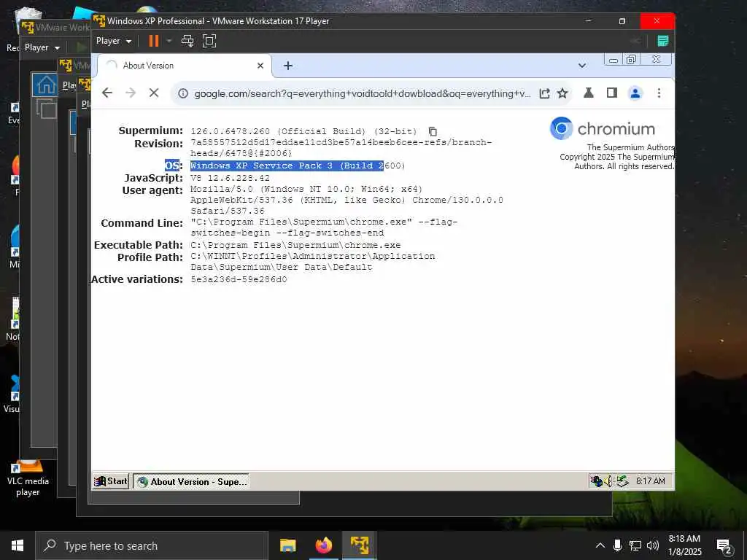Open the Player menu in VMware front window

[x=113, y=41]
